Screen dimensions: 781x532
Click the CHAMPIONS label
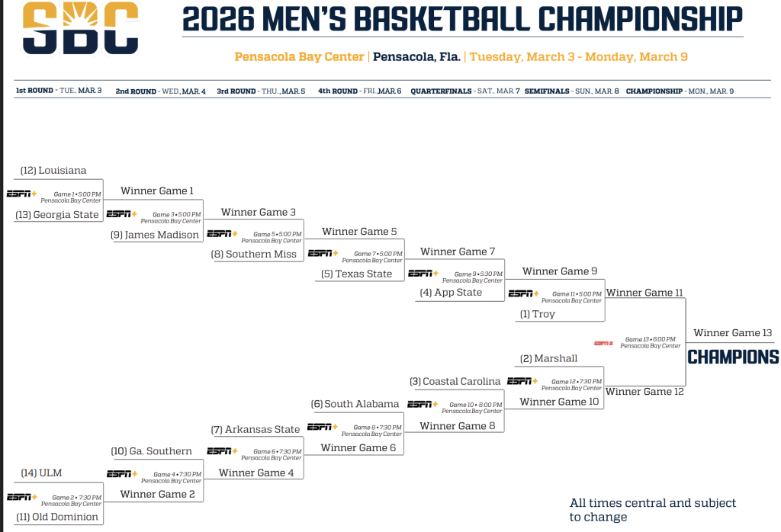[733, 357]
